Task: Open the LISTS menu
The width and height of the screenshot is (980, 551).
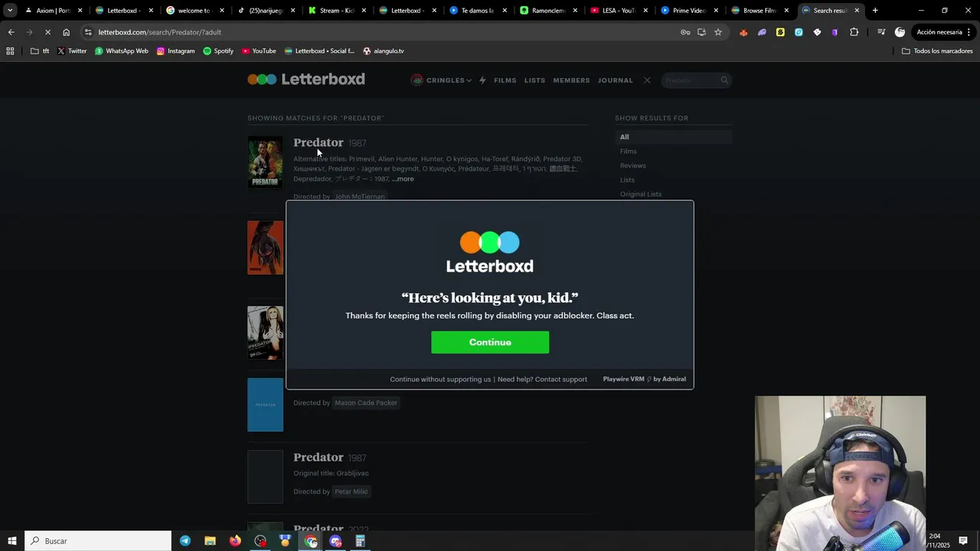Action: [x=534, y=80]
